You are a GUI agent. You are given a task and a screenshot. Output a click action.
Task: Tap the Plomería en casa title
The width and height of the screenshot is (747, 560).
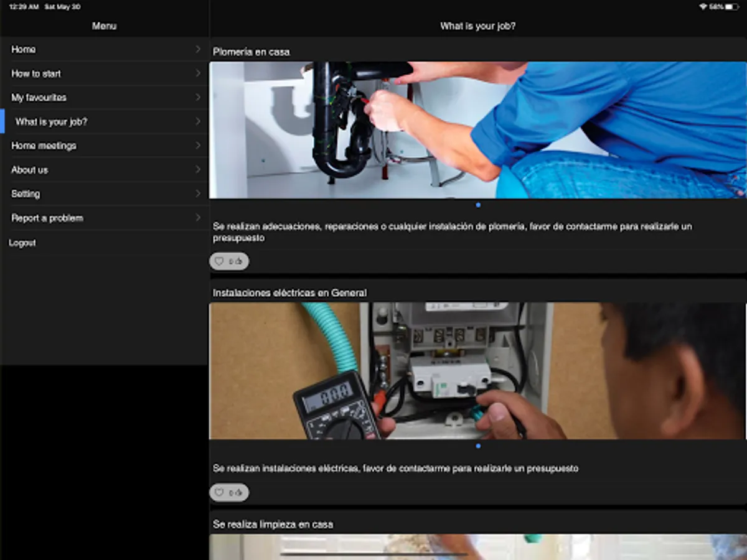[251, 52]
